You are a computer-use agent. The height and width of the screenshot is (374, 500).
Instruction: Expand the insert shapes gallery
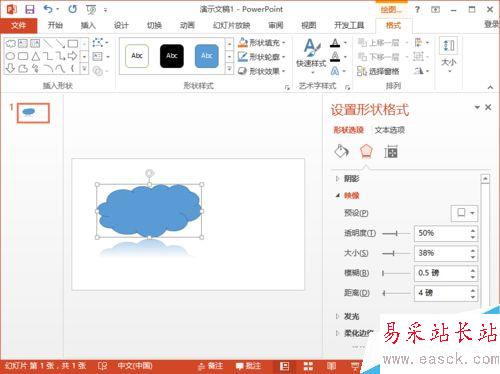pos(84,69)
